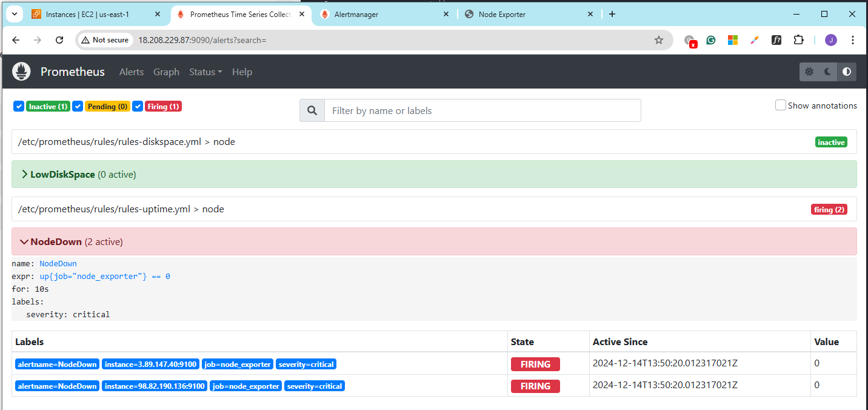Screen dimensions: 868x410
Task: Reload the current page
Action: click(x=59, y=40)
